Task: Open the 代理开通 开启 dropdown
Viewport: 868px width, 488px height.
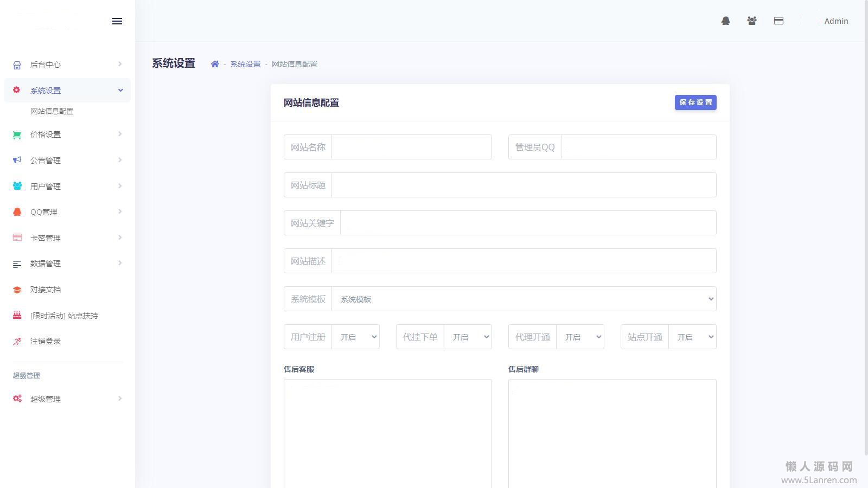Action: [x=580, y=337]
